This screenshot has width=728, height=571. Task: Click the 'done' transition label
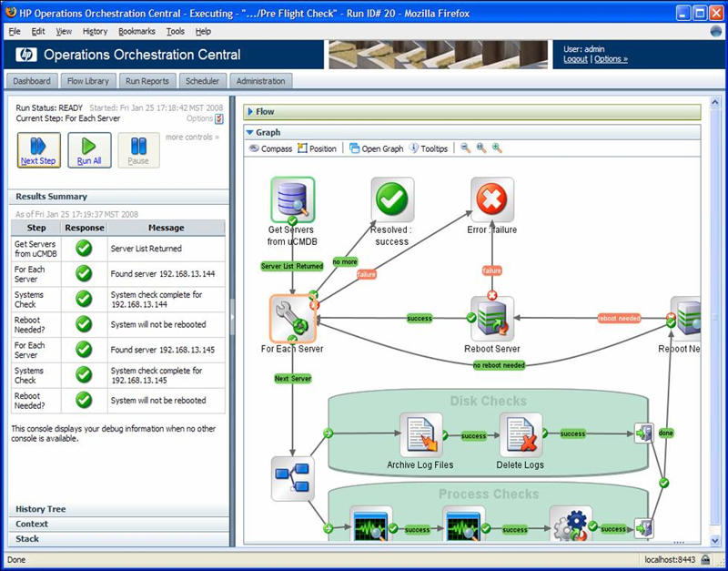pos(666,433)
